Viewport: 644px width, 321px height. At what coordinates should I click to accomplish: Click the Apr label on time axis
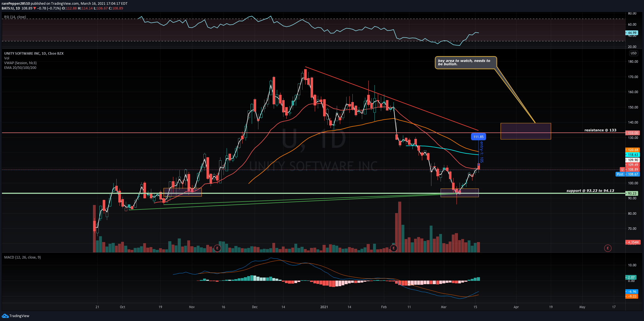click(x=516, y=307)
